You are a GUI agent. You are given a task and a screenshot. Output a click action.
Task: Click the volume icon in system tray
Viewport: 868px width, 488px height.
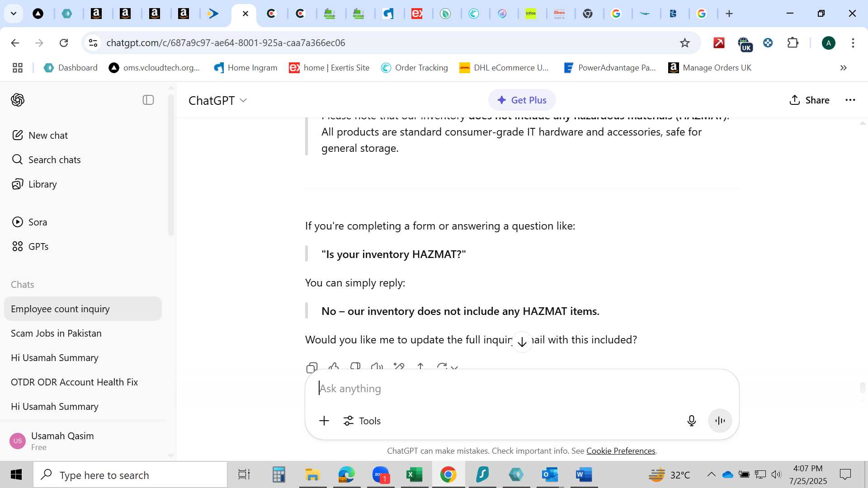point(776,474)
